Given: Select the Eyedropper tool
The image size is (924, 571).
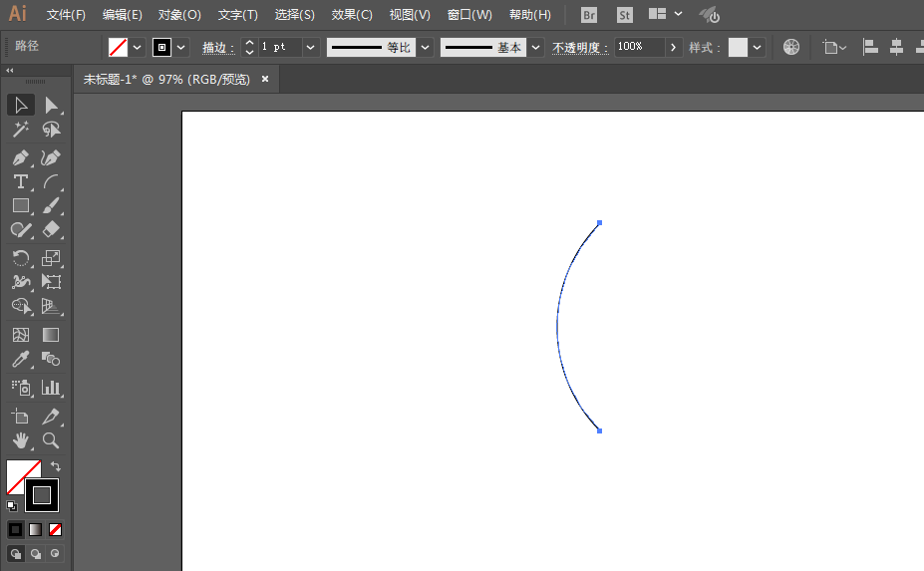Looking at the screenshot, I should tap(21, 359).
